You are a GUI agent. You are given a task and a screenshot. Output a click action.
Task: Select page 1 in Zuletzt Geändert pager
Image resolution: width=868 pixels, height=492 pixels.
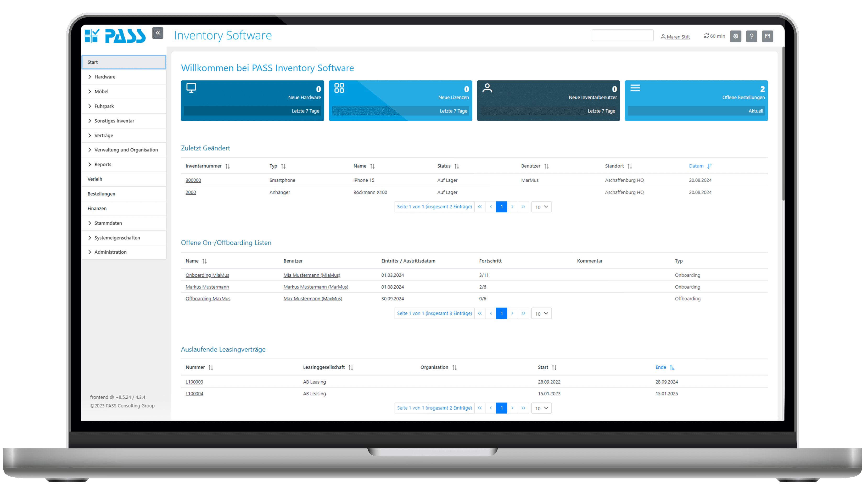tap(502, 207)
